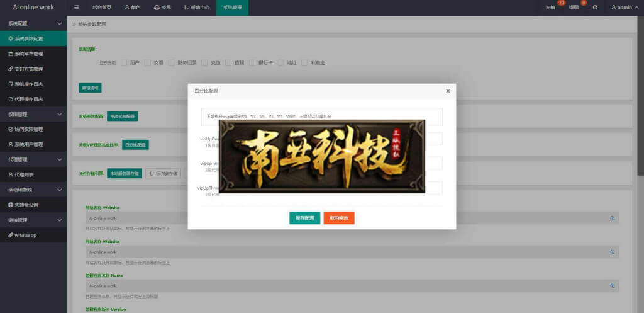Click the link icon for 支付方式管理
The image size is (644, 313).
pyautogui.click(x=11, y=69)
